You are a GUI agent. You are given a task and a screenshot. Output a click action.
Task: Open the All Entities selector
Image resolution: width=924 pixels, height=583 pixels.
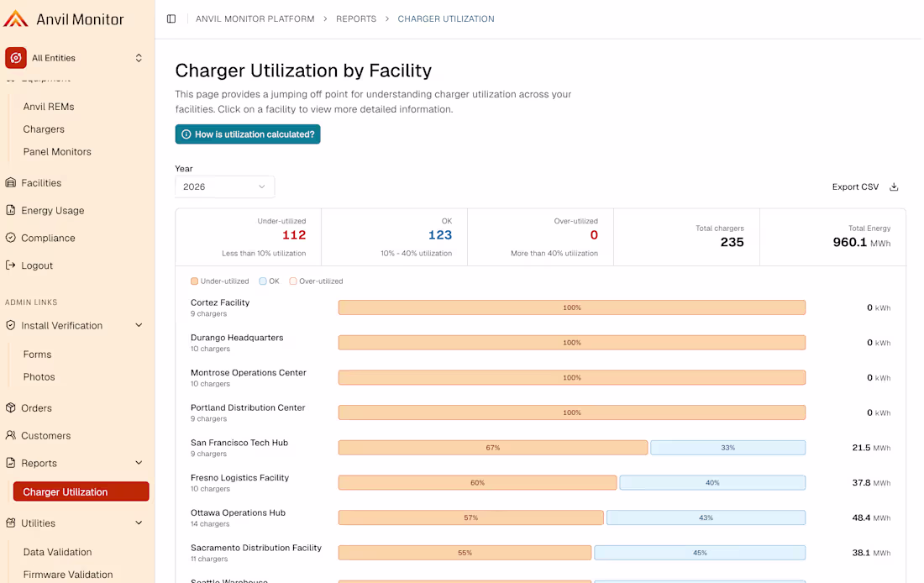75,58
